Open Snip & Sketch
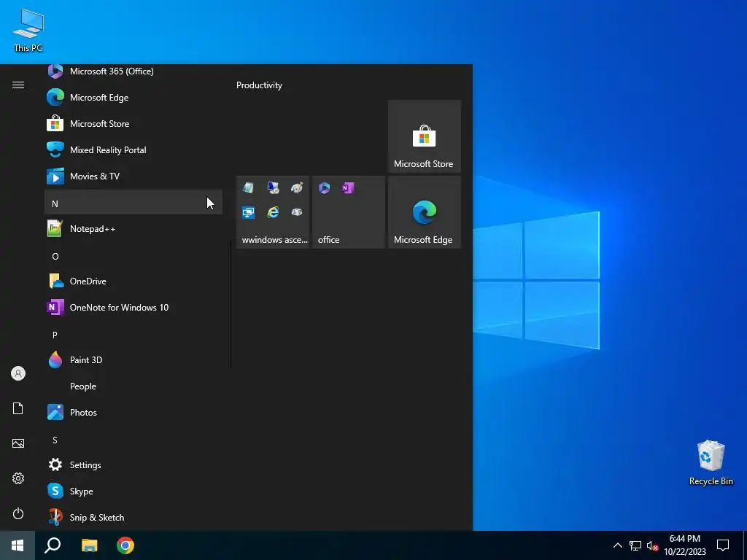747x560 pixels. [x=133, y=517]
